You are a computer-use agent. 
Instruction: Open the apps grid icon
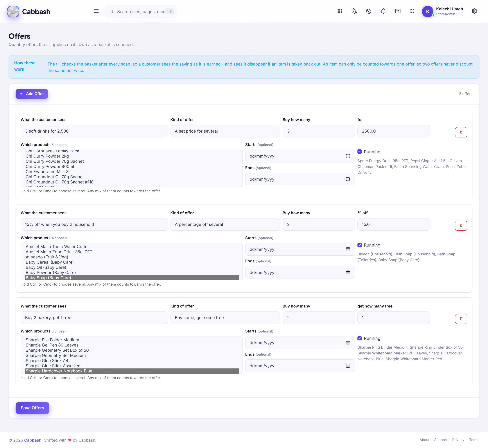click(340, 11)
